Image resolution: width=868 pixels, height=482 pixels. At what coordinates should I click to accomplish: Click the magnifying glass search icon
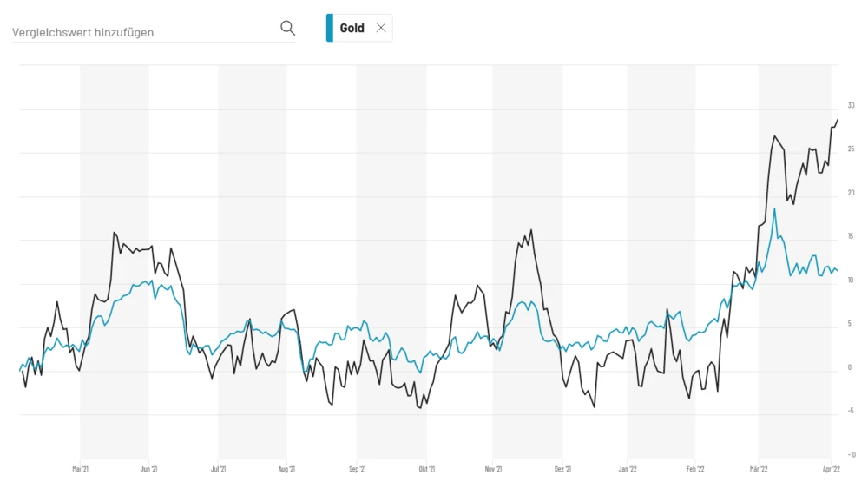point(287,28)
